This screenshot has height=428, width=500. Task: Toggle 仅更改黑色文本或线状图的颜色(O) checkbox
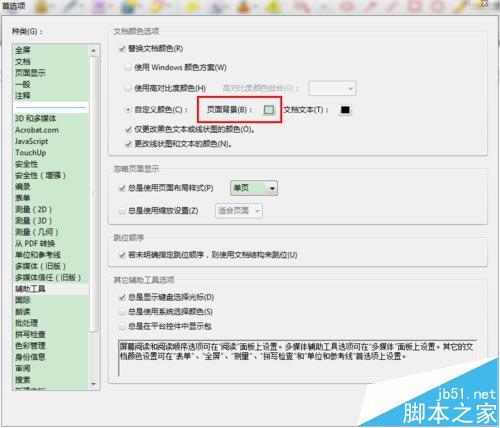coord(128,129)
